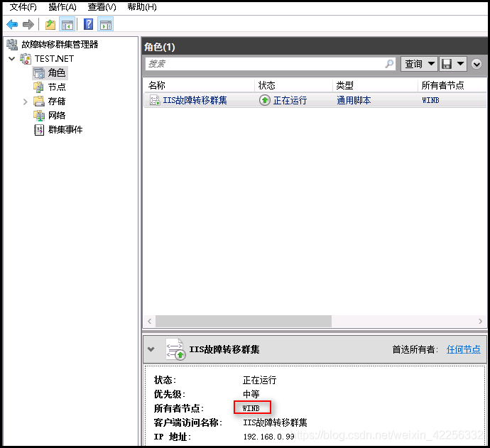
Task: Expand the query options round chevron
Action: pyautogui.click(x=477, y=64)
